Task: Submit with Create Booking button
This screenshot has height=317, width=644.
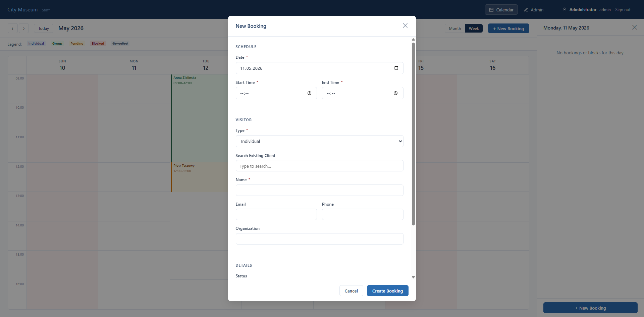Action: pos(387,291)
